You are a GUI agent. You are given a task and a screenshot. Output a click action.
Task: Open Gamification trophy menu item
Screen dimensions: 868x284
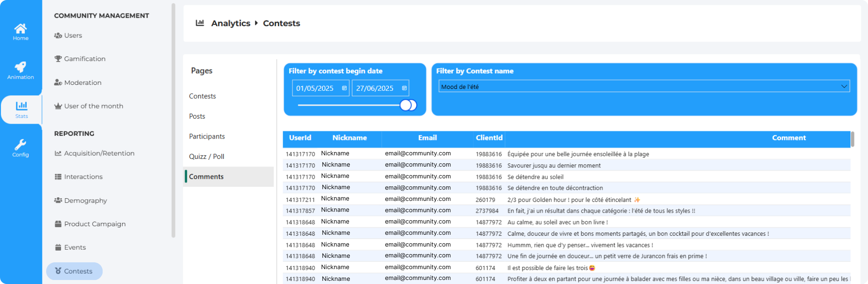[x=85, y=59]
